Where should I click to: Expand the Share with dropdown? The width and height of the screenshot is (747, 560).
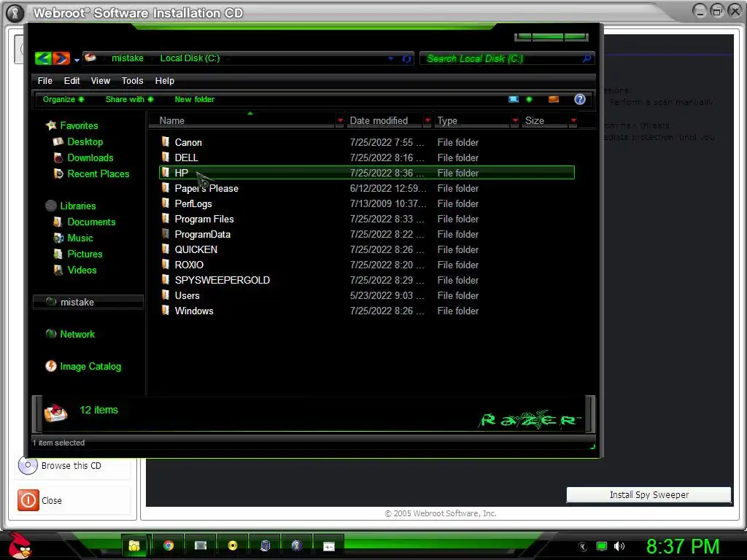coord(129,99)
